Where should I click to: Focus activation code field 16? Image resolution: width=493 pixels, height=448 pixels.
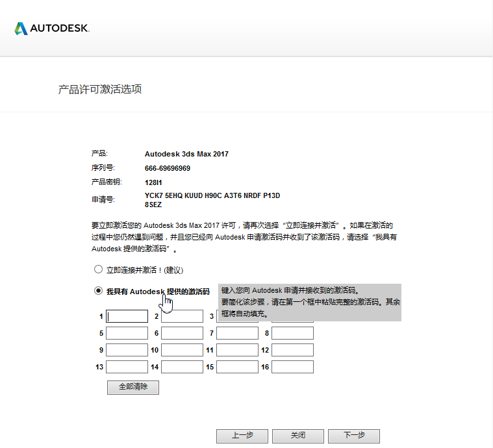pyautogui.click(x=292, y=367)
